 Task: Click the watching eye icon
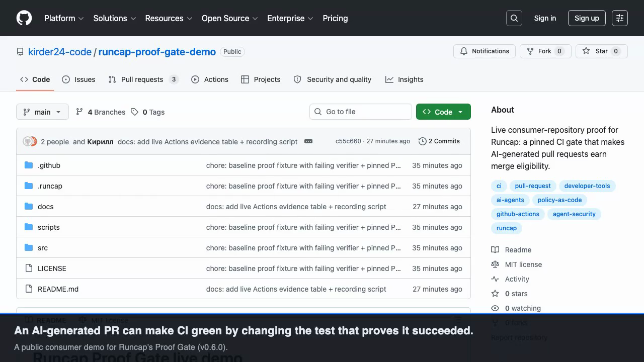(495, 308)
